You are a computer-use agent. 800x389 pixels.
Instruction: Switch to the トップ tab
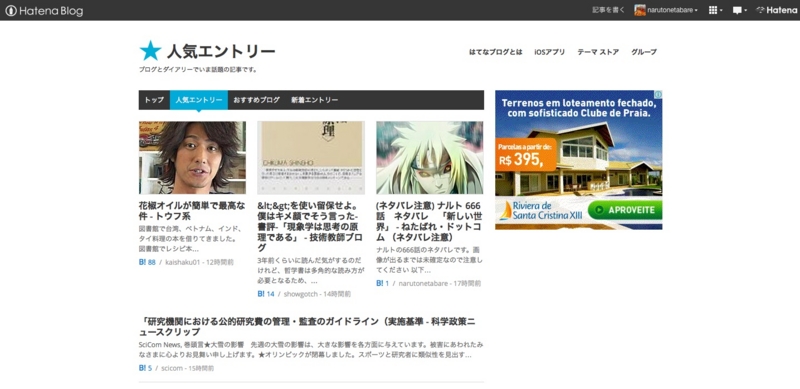pos(154,100)
